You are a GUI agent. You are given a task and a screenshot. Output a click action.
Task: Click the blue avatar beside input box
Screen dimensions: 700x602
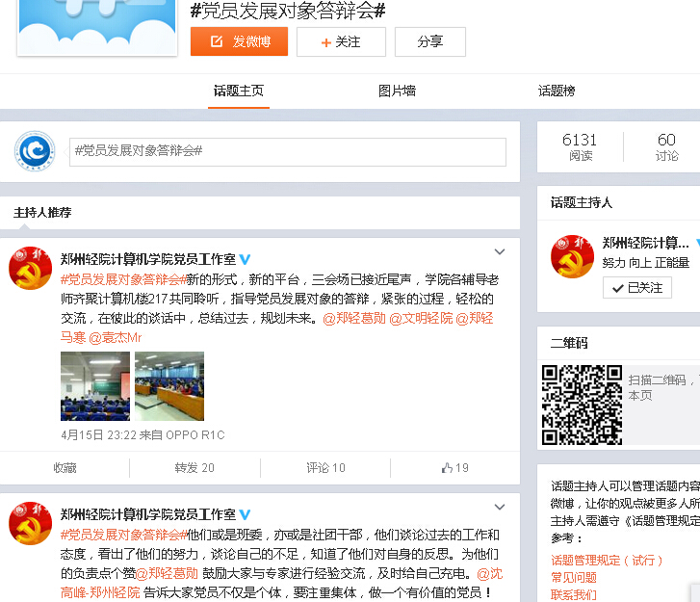34,151
